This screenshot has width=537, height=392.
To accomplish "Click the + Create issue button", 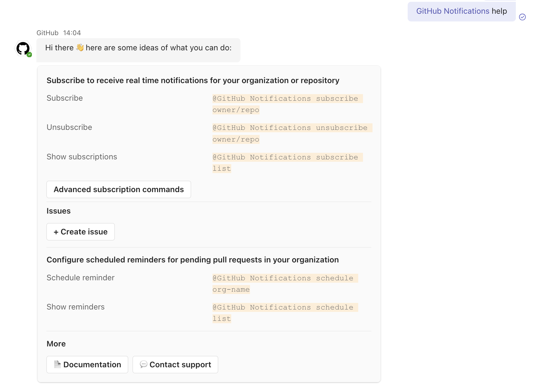I will click(x=80, y=232).
